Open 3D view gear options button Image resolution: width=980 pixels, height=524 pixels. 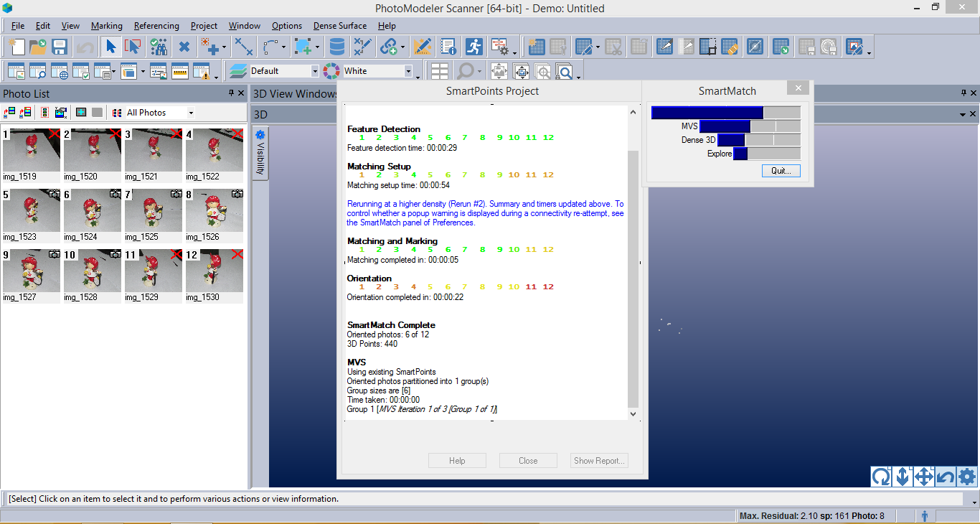[x=967, y=477]
